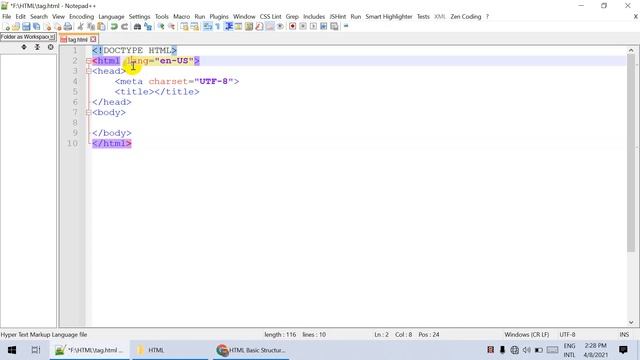Click the Close document toolbar icon
Viewport: 640px width, 360px height.
coord(47,27)
